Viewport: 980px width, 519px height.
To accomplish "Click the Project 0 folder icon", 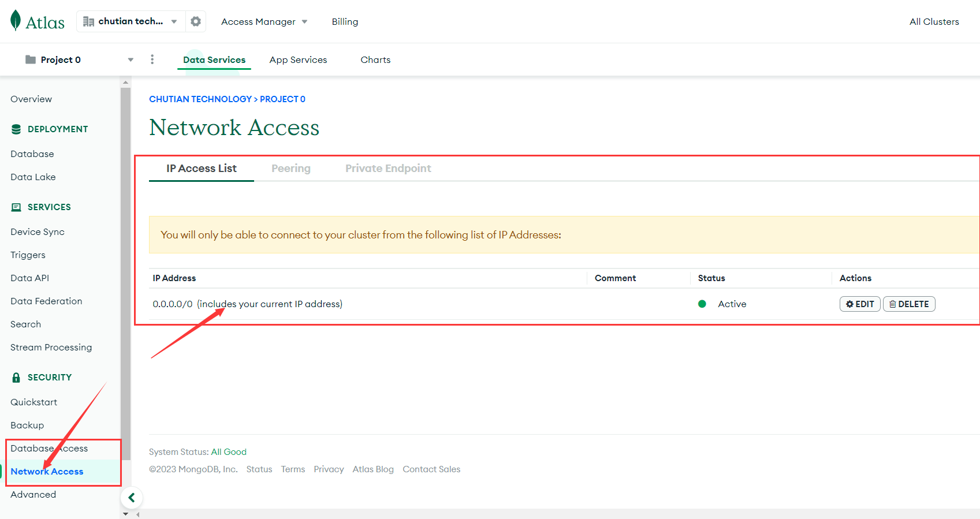I will pyautogui.click(x=31, y=59).
